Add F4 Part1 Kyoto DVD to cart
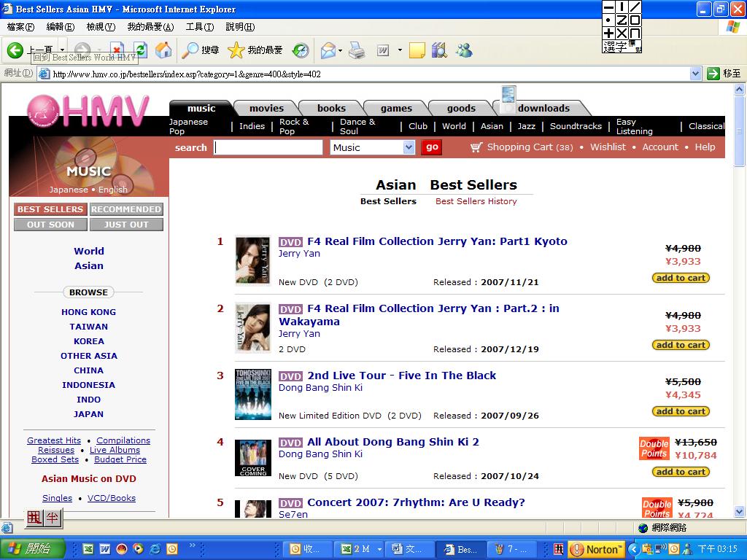 681,278
